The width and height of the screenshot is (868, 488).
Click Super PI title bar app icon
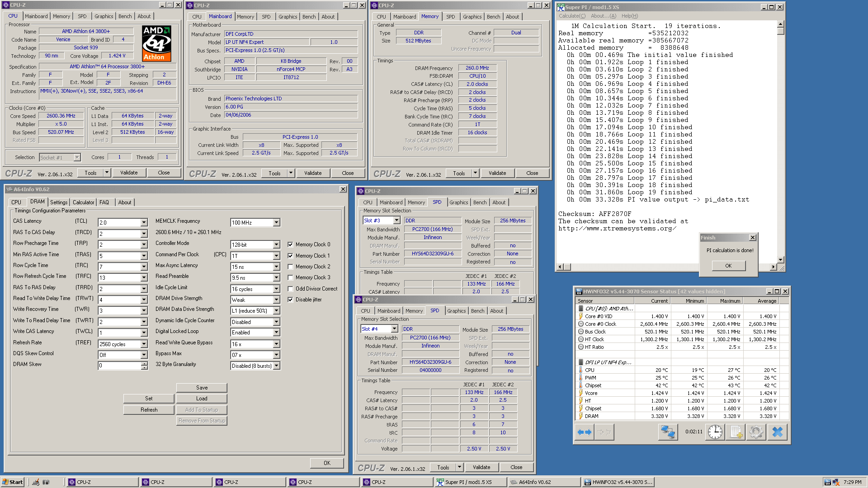click(x=561, y=7)
